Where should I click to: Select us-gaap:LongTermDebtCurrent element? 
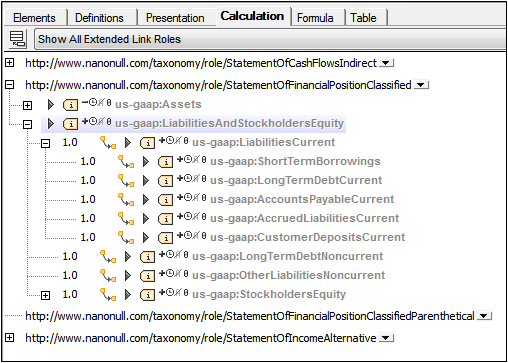[296, 180]
